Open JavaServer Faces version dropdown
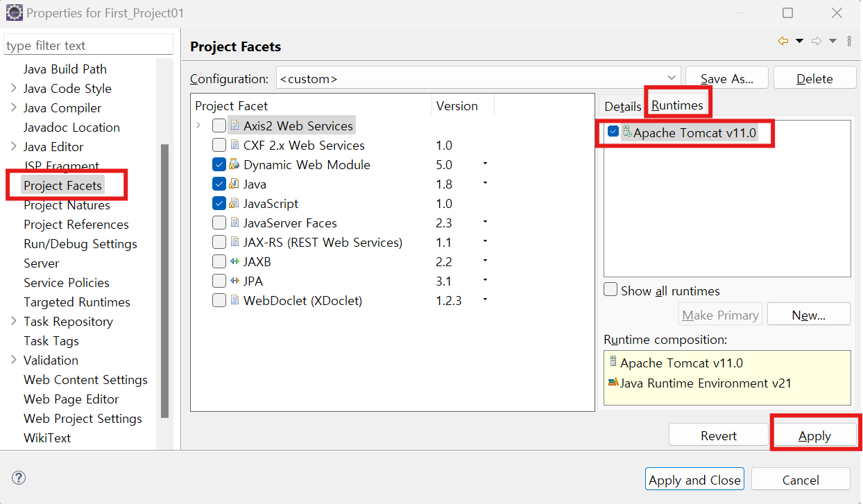This screenshot has width=863, height=504. coord(485,222)
